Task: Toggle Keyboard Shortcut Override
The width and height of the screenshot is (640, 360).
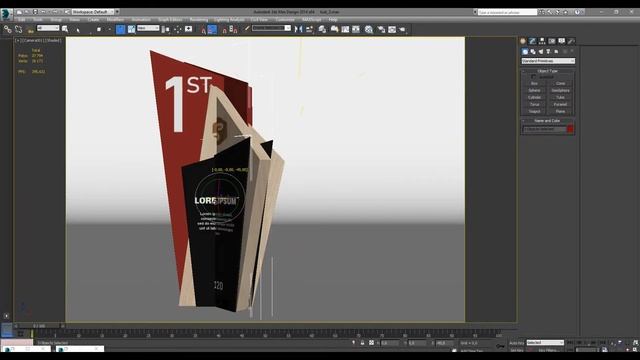Action: (189, 29)
